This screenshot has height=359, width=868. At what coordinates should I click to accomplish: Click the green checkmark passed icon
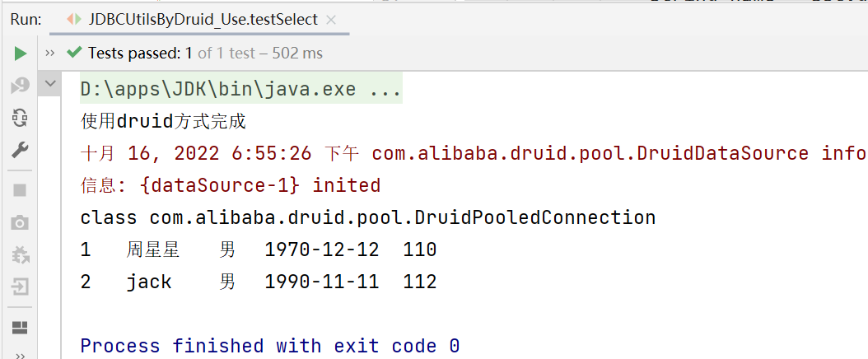[x=74, y=54]
